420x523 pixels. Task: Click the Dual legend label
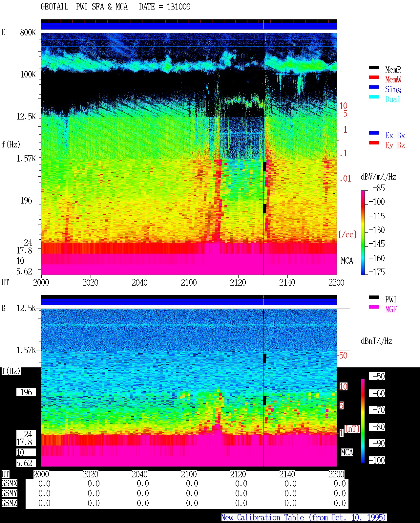393,99
